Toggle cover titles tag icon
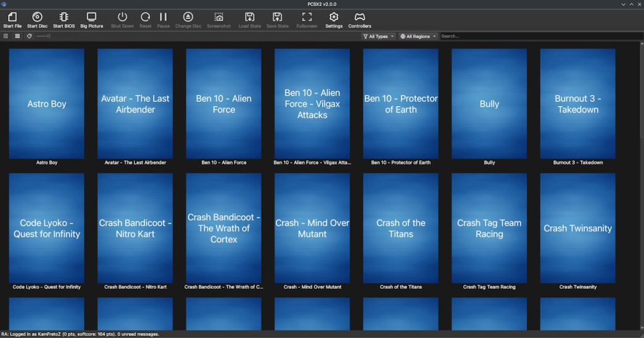The width and height of the screenshot is (644, 338). pyautogui.click(x=29, y=36)
